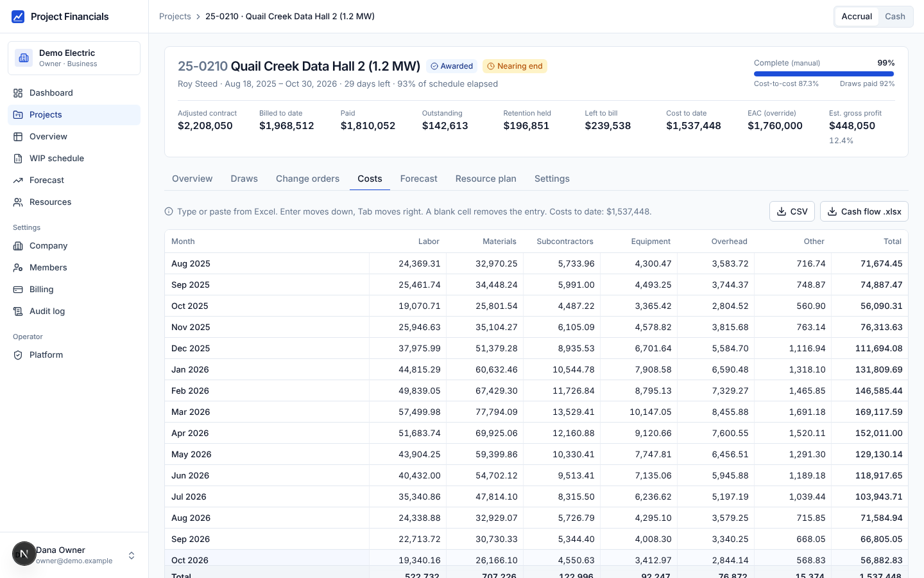Image resolution: width=924 pixels, height=578 pixels.
Task: Open the Resource plan tab
Action: pos(486,179)
